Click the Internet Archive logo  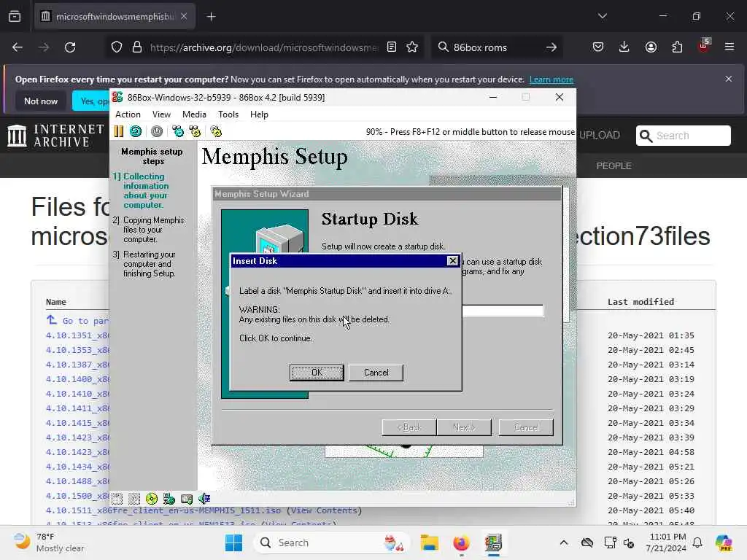click(x=55, y=135)
